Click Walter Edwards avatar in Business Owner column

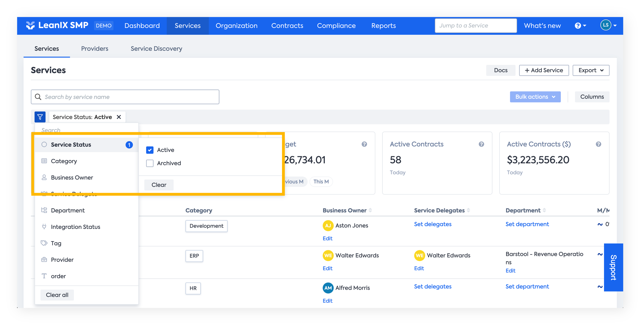[x=328, y=255]
